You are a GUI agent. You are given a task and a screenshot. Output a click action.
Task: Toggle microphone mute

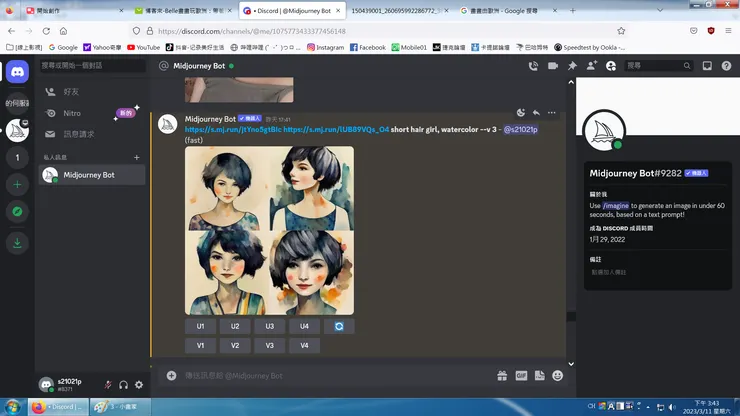[x=108, y=385]
